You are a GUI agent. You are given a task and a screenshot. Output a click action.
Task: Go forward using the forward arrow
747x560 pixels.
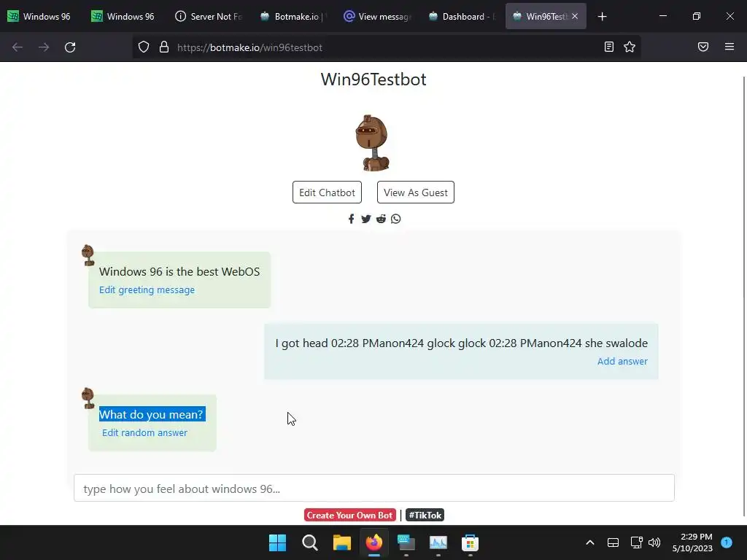click(x=44, y=47)
